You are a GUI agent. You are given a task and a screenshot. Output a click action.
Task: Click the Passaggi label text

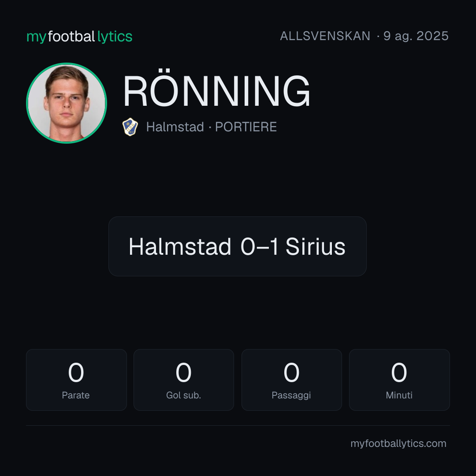291,395
